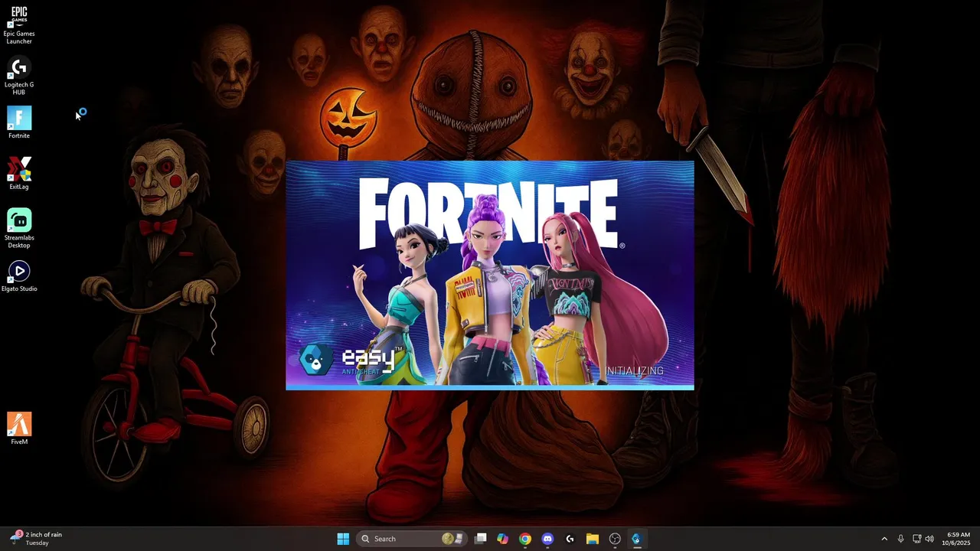This screenshot has width=980, height=551.
Task: Click the taskbar Search box
Action: point(411,539)
